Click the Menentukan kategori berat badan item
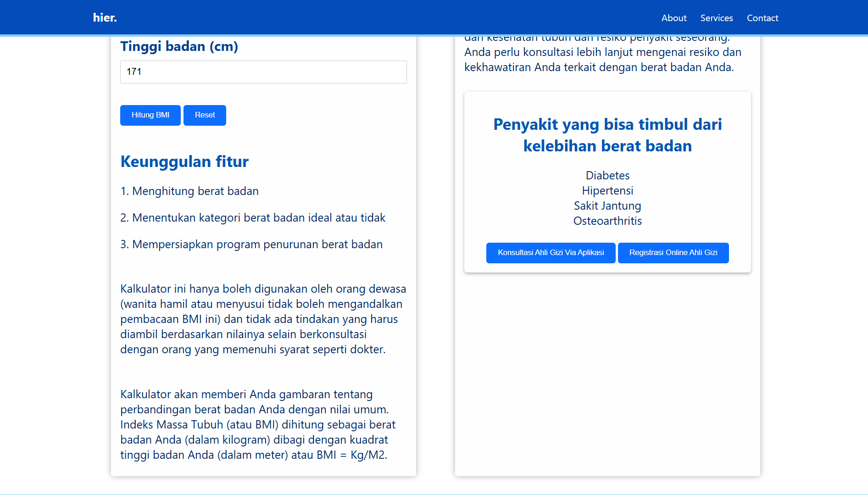Viewport: 868px width, 495px height. click(x=253, y=218)
